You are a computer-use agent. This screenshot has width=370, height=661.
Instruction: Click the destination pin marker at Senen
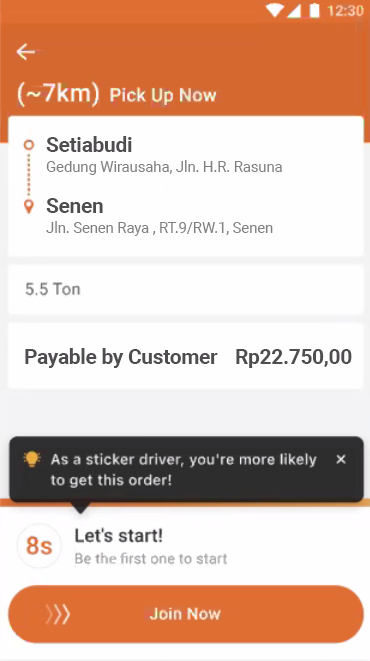pos(29,207)
